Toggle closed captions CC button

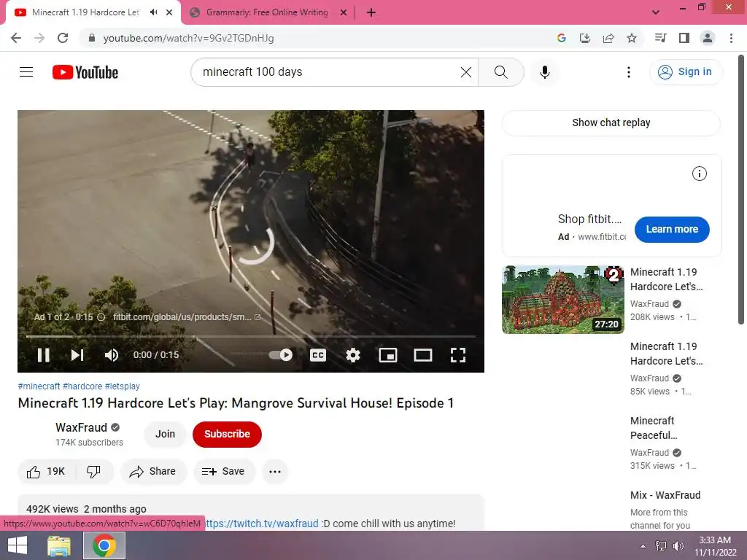coord(318,355)
